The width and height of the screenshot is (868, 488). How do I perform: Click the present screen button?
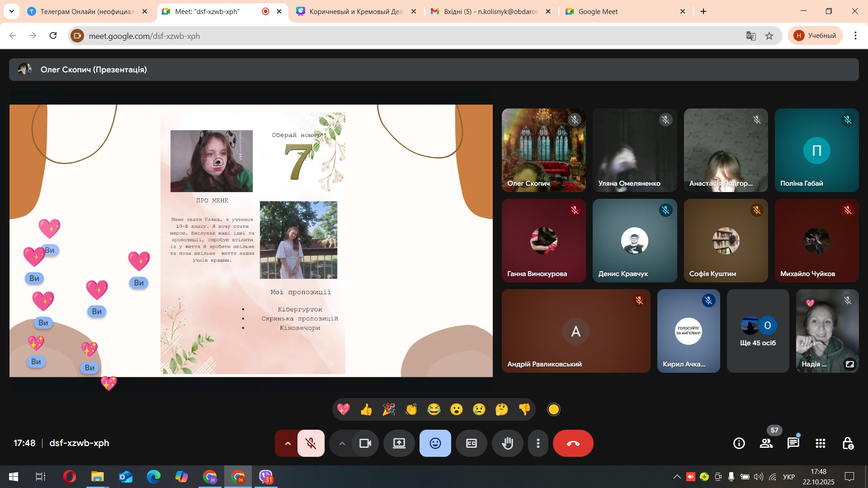coord(399,443)
